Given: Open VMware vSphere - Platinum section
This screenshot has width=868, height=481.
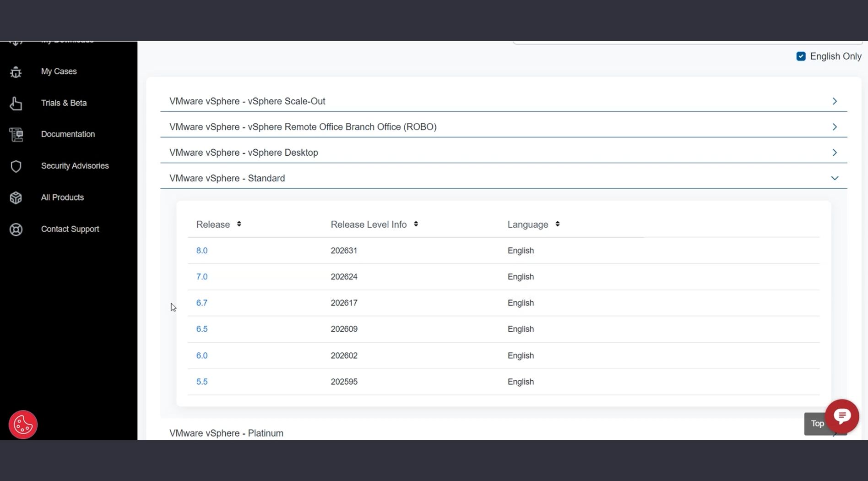Looking at the screenshot, I should coord(226,433).
